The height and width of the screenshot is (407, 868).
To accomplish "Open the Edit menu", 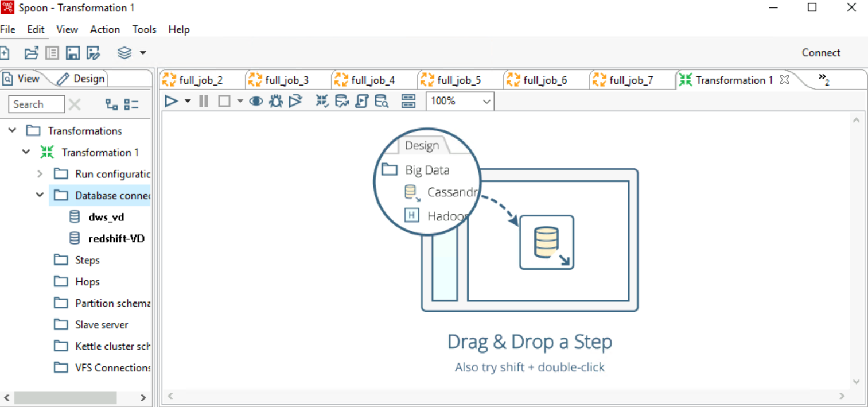I will click(36, 29).
